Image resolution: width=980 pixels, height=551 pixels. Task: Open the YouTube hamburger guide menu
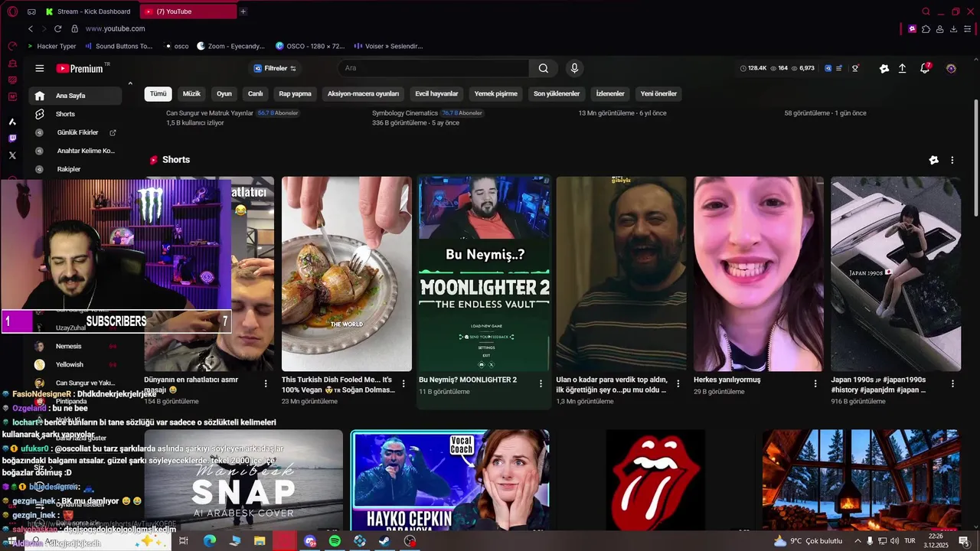point(40,68)
